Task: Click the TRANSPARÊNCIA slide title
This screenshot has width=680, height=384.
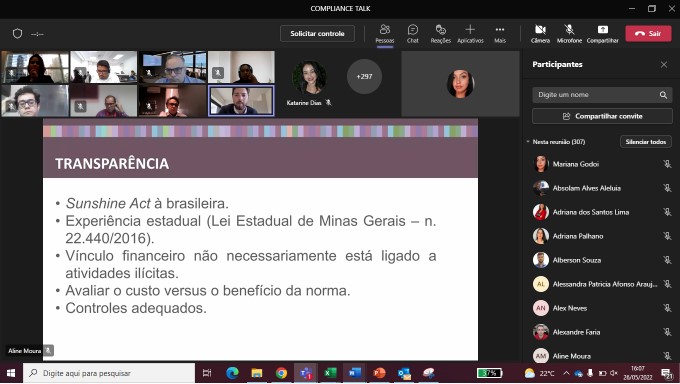Action: point(112,164)
